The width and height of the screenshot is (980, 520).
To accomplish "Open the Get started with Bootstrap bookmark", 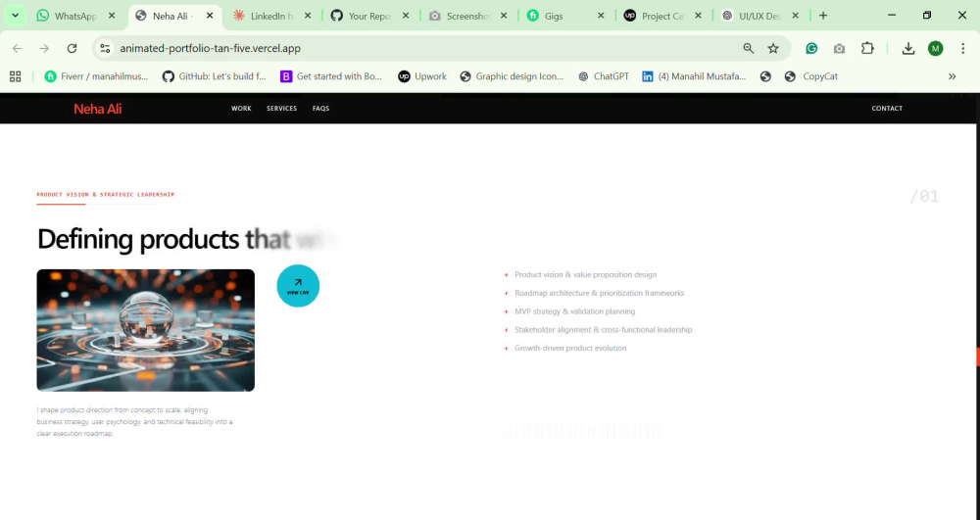I will (331, 76).
